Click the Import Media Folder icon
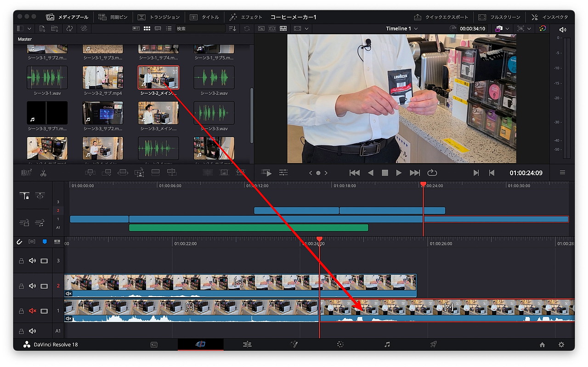Viewport: 588px width, 367px height. 55,29
